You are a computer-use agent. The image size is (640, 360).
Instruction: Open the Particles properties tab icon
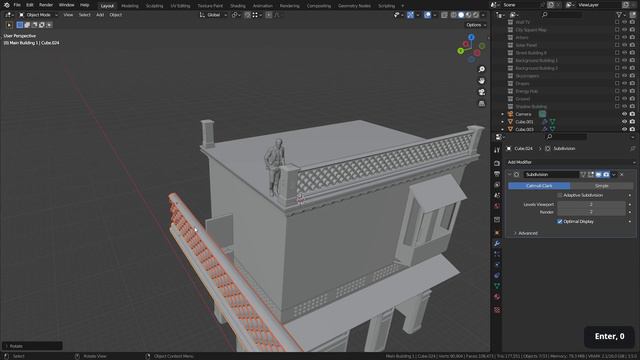(x=497, y=254)
